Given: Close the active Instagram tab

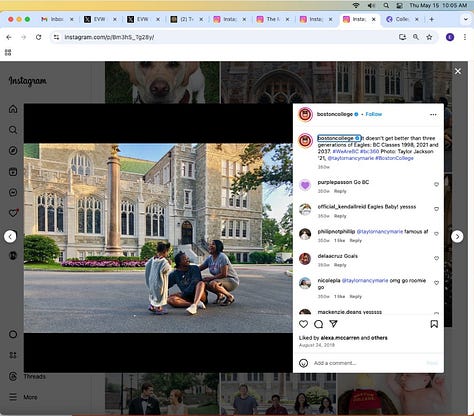Looking at the screenshot, I should click(374, 19).
